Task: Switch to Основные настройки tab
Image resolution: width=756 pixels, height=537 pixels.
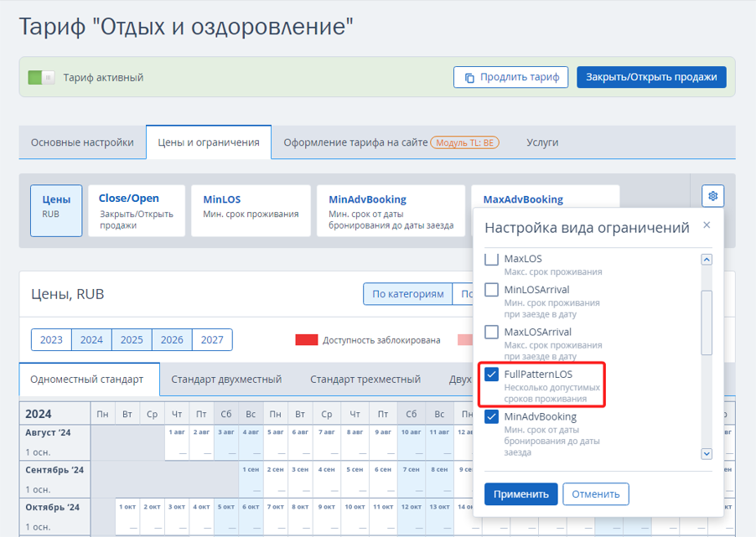Action: point(82,142)
